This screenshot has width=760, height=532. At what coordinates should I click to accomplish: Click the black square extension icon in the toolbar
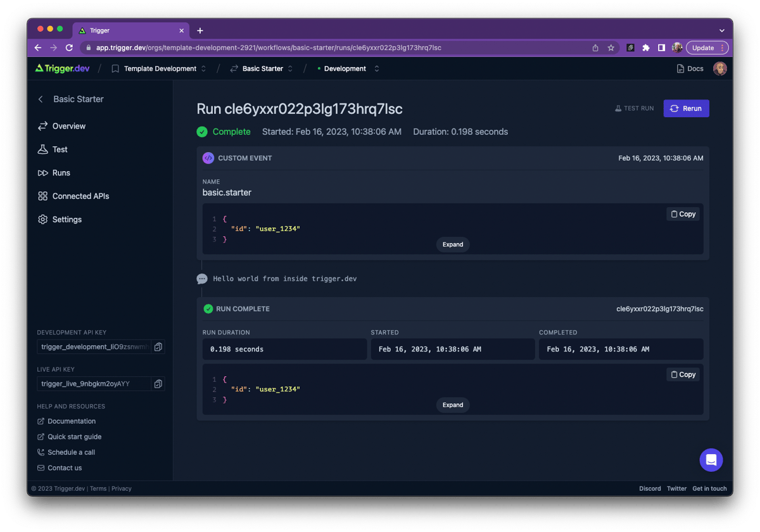631,47
